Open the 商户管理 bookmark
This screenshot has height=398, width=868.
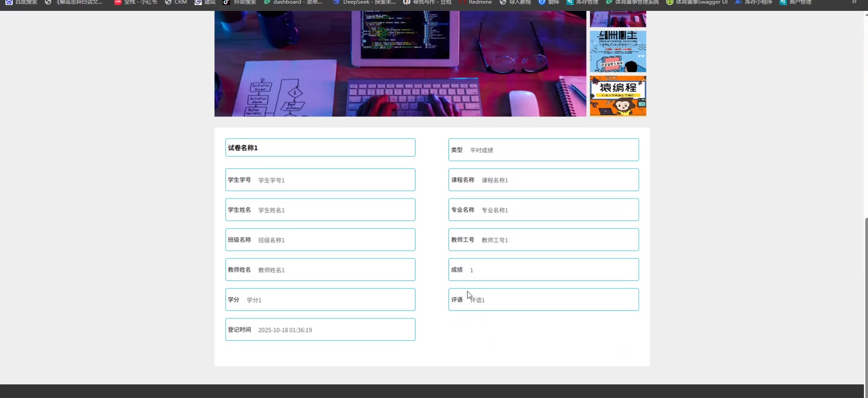click(795, 2)
